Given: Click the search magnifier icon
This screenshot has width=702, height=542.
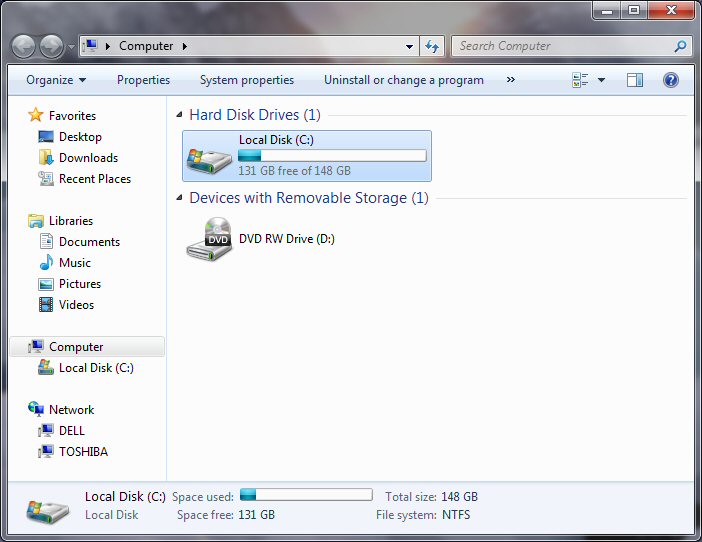Looking at the screenshot, I should click(x=680, y=46).
